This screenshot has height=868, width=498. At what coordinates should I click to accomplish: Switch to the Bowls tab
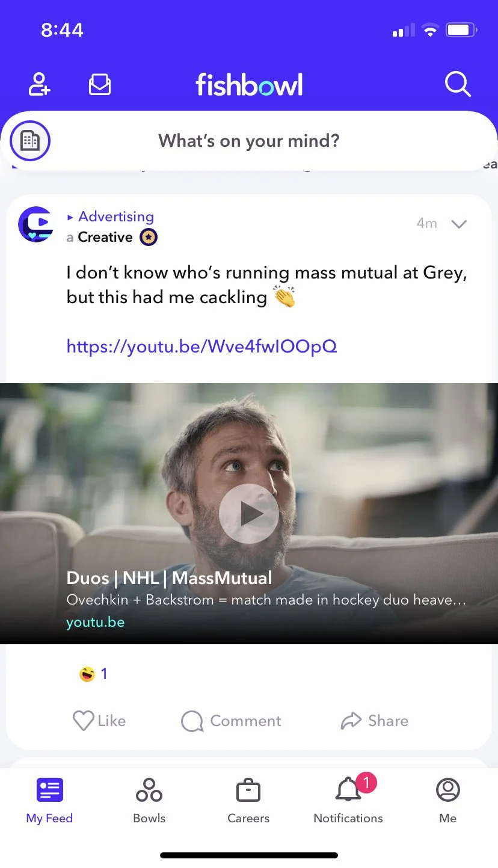pyautogui.click(x=149, y=800)
